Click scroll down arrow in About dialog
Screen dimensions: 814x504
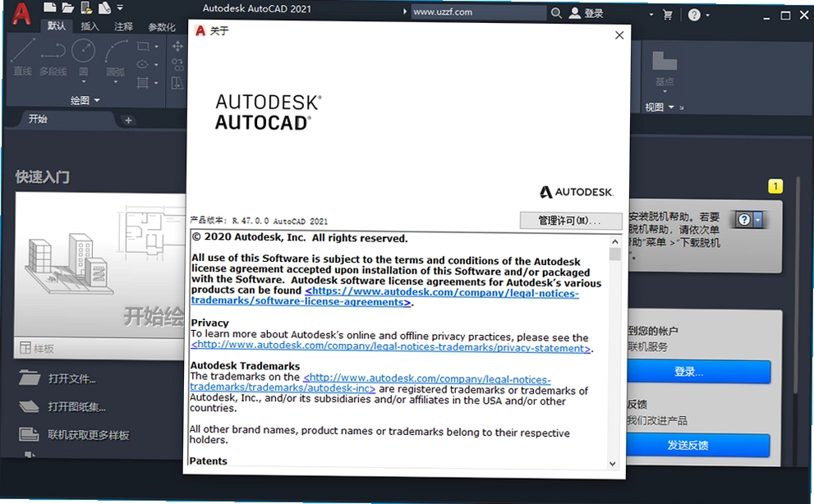point(613,464)
